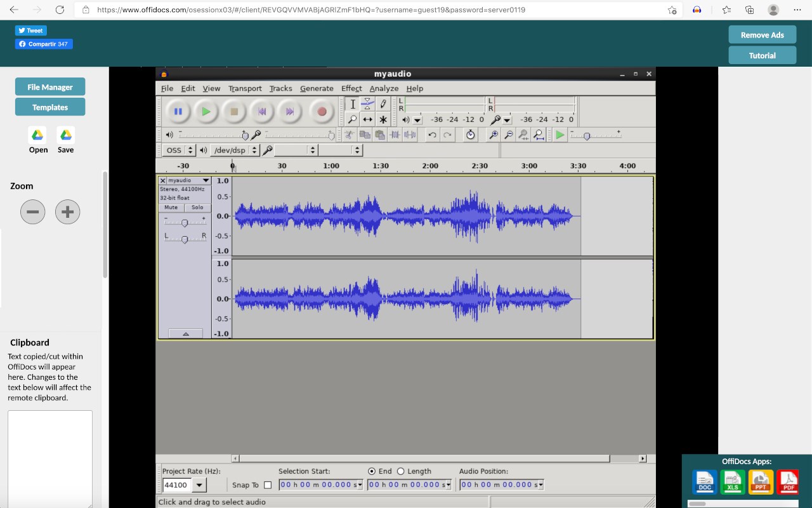Click the Tweet button
Image resolution: width=812 pixels, height=508 pixels.
coord(31,30)
